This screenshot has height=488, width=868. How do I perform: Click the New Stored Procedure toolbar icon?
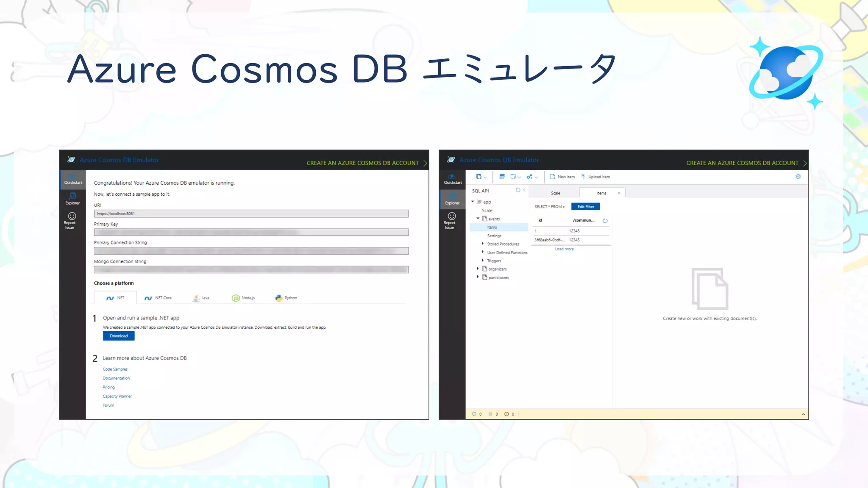pos(513,177)
